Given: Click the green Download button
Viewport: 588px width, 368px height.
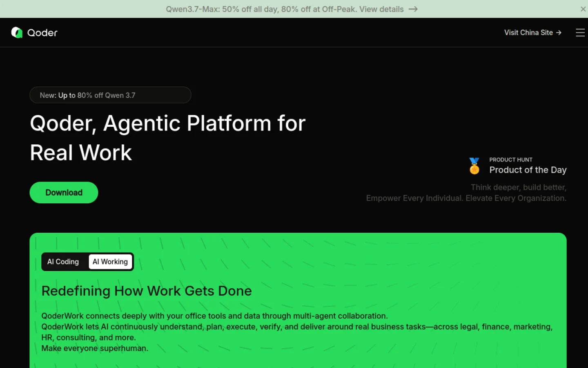Looking at the screenshot, I should point(64,193).
